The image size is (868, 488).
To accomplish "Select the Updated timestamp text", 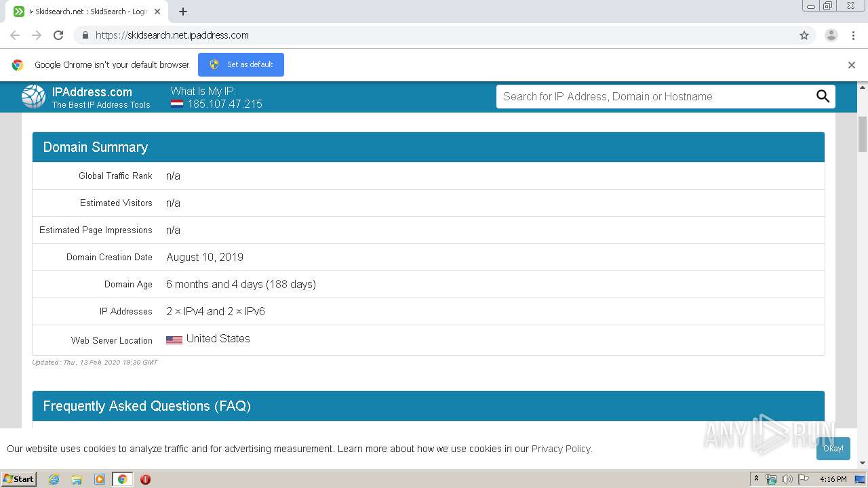I will click(x=95, y=362).
